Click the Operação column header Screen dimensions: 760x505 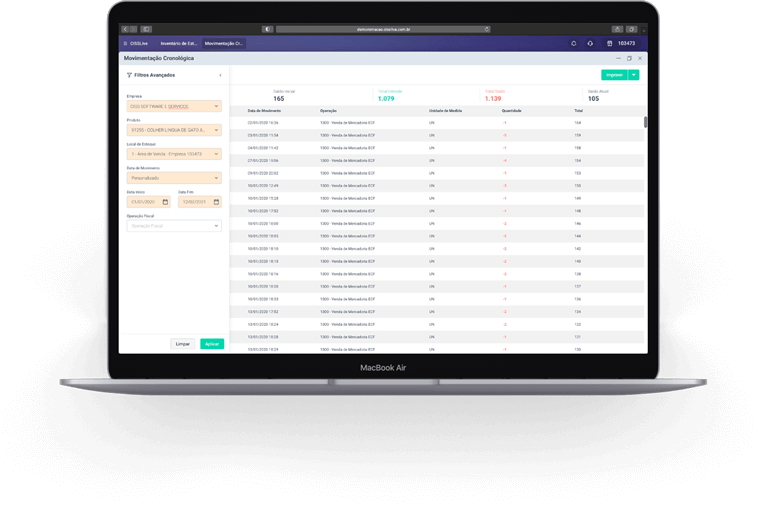tap(328, 111)
